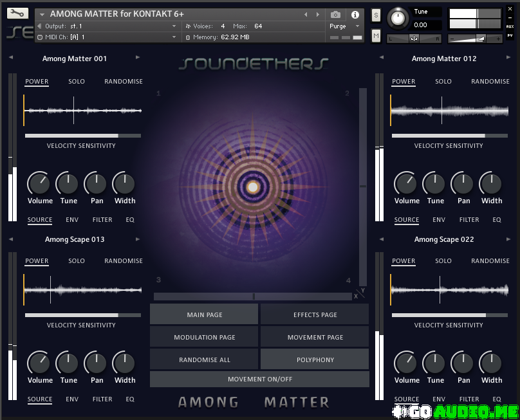Click the header pan L-R slider
Viewport: 520px width, 420px height.
pos(414,39)
